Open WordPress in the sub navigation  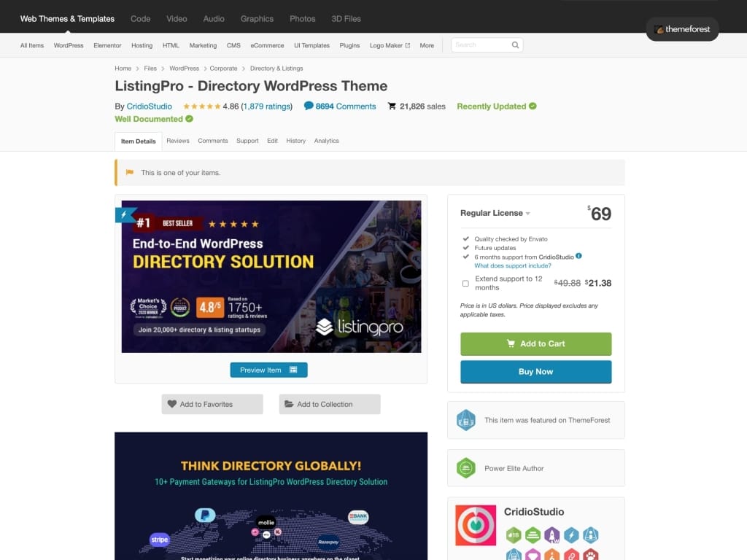pos(69,46)
